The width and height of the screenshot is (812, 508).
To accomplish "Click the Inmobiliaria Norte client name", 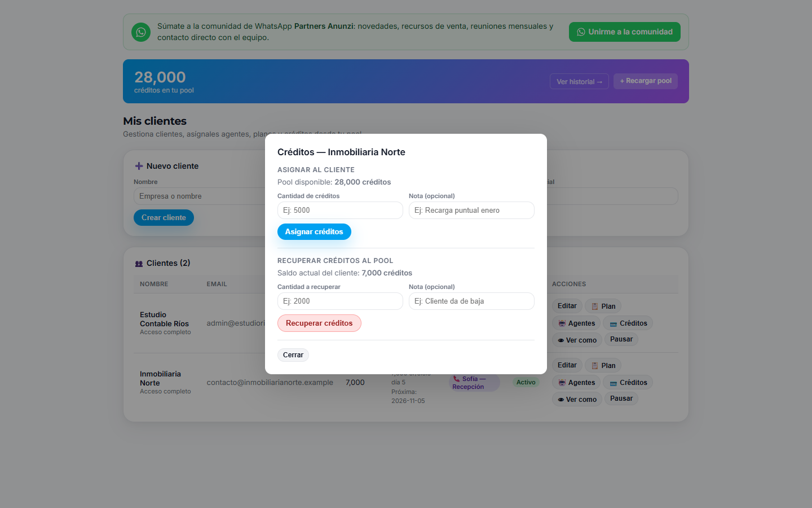I will pyautogui.click(x=160, y=379).
